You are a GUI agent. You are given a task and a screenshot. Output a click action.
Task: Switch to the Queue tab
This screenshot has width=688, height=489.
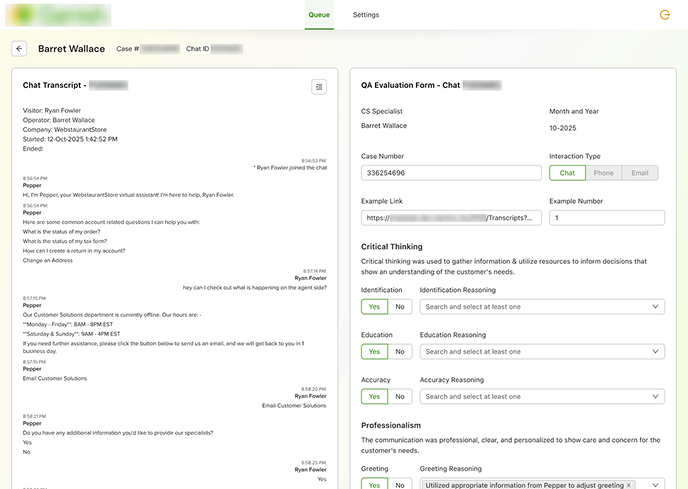coord(319,15)
